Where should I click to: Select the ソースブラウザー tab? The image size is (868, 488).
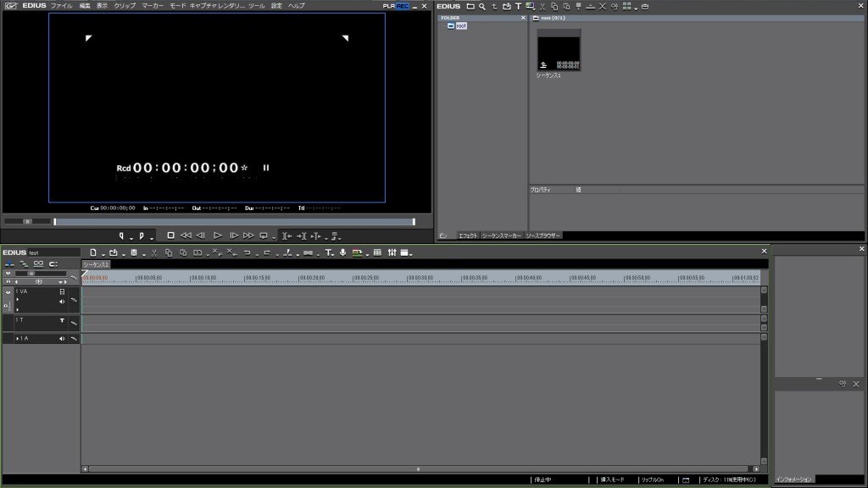pos(543,236)
